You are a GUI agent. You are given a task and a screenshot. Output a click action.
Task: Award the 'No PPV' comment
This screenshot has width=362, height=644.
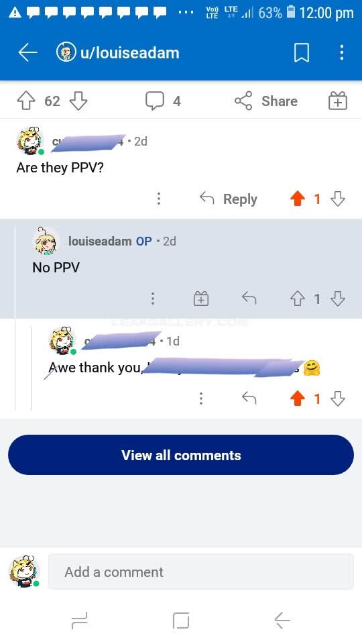pyautogui.click(x=201, y=299)
